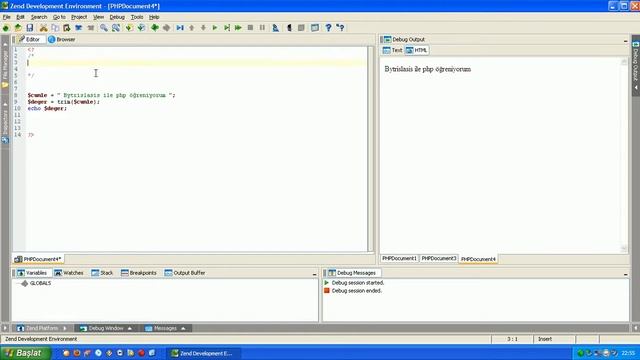Switch to the Breakpoints tab

pyautogui.click(x=139, y=273)
